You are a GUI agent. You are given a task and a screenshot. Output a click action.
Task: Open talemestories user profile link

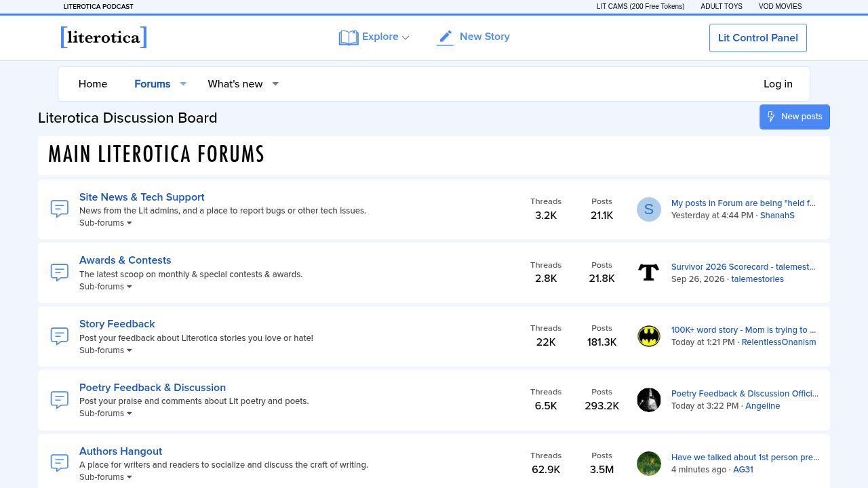click(x=757, y=279)
